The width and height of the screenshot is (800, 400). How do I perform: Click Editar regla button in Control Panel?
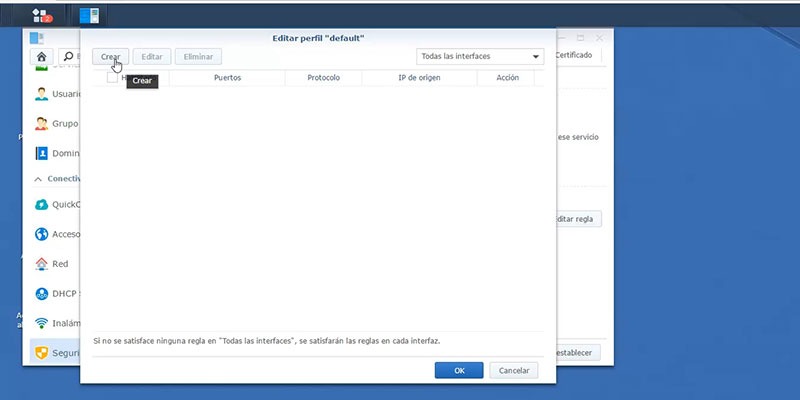[577, 219]
